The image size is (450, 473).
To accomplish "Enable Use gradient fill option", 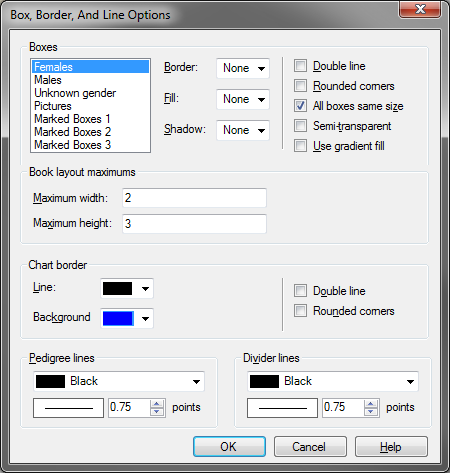I will (x=300, y=146).
